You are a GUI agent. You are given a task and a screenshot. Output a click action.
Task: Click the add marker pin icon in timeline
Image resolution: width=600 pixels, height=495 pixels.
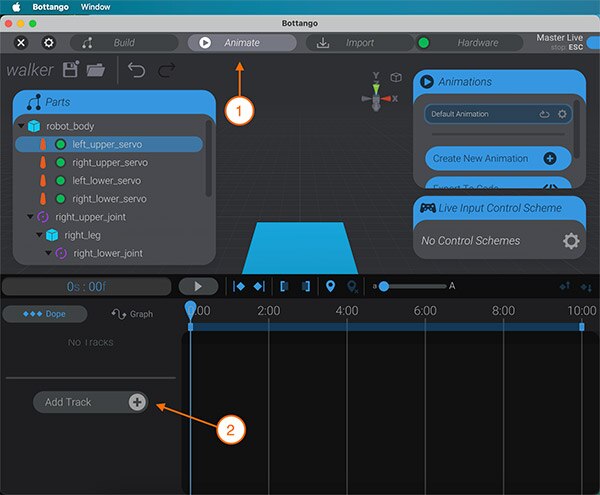331,287
